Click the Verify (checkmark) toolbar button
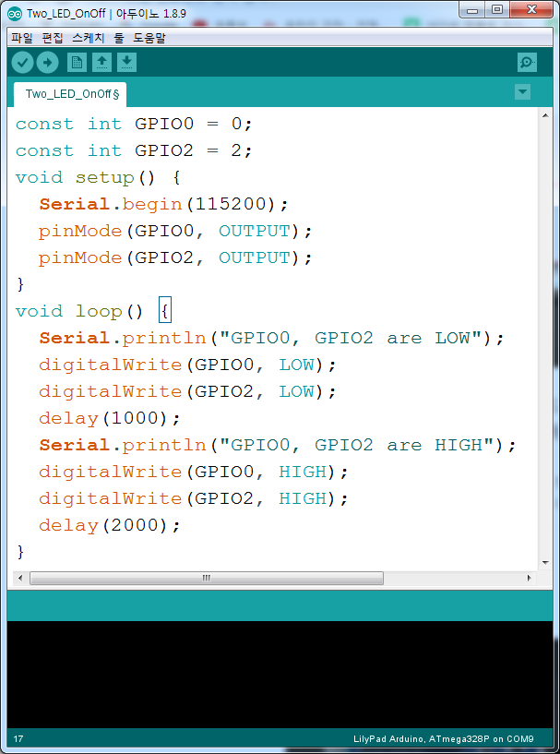This screenshot has width=560, height=754. pos(22,63)
